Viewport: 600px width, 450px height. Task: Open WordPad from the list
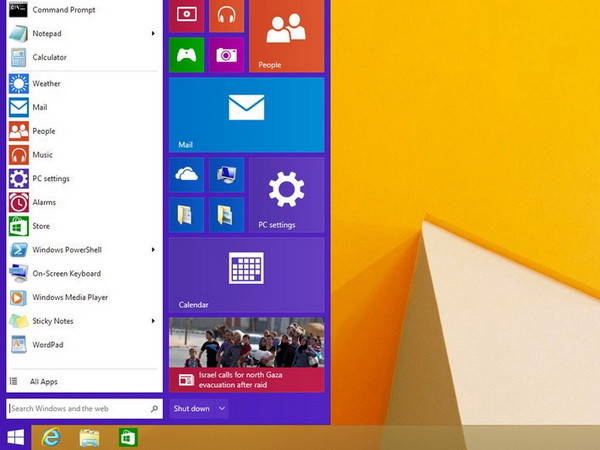tap(84, 344)
